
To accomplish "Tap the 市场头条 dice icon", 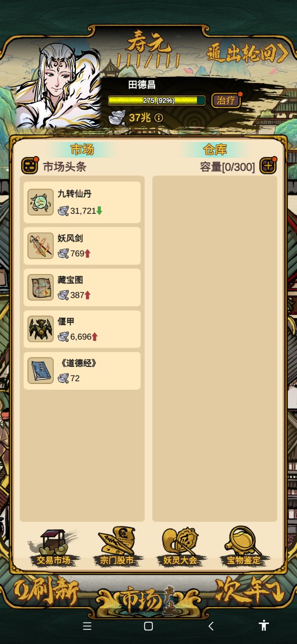I will [30, 166].
